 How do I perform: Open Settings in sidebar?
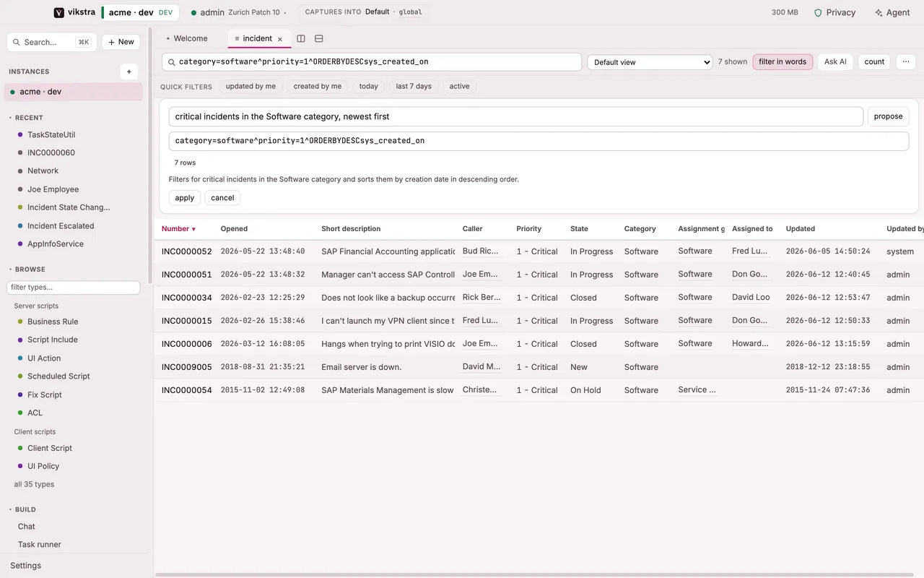click(x=25, y=566)
